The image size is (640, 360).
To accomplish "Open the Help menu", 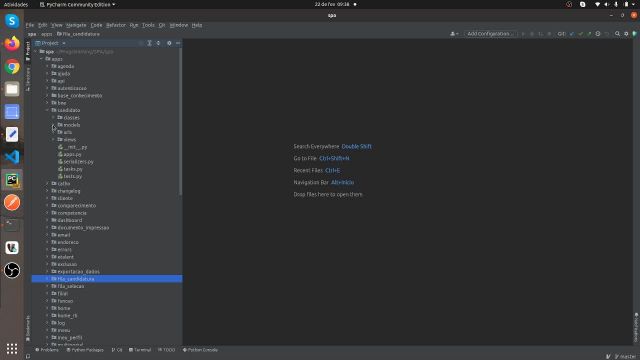I will (197, 25).
